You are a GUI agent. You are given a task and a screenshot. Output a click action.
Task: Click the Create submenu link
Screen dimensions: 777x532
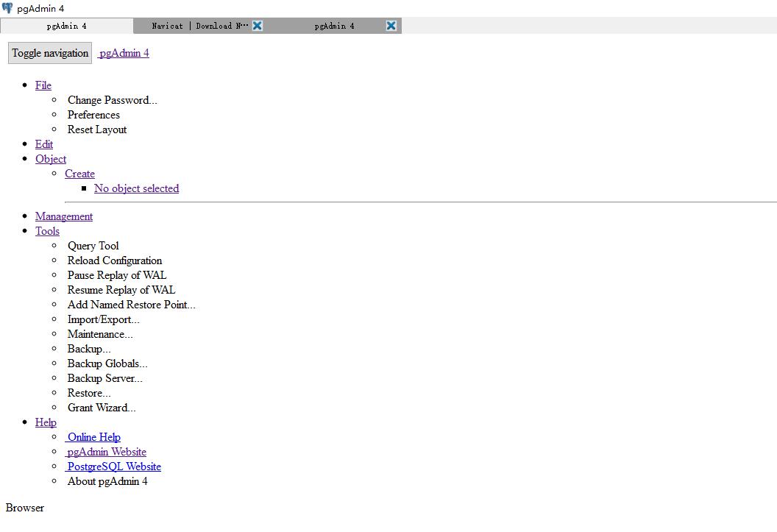point(79,174)
